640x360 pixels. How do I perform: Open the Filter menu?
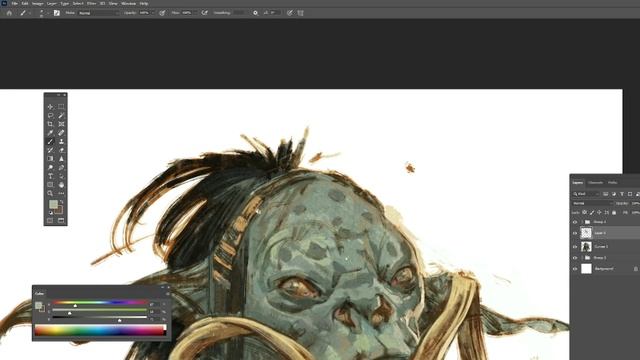(91, 3)
